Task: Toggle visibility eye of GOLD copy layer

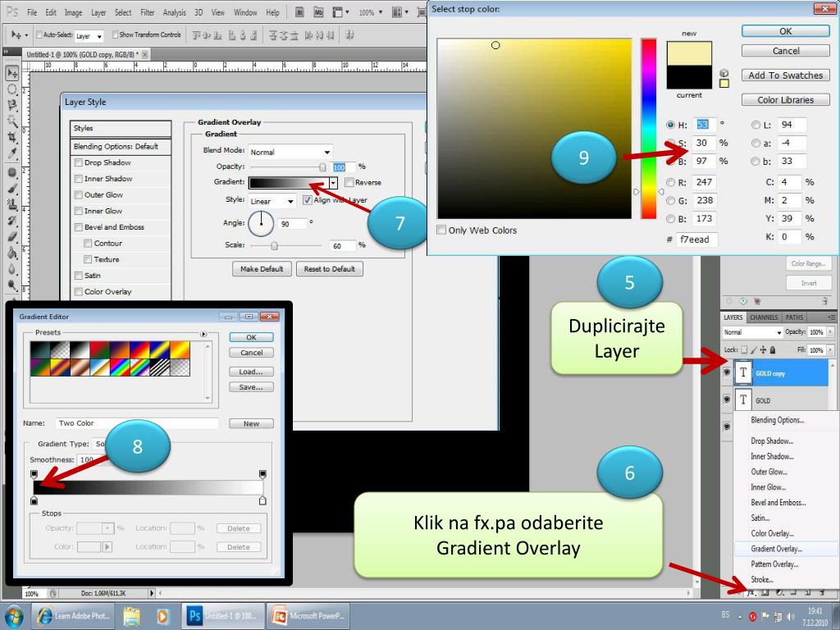Action: [727, 372]
